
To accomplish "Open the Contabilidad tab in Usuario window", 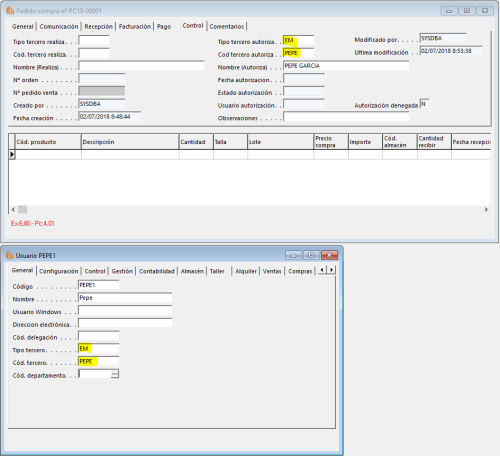I will [157, 271].
